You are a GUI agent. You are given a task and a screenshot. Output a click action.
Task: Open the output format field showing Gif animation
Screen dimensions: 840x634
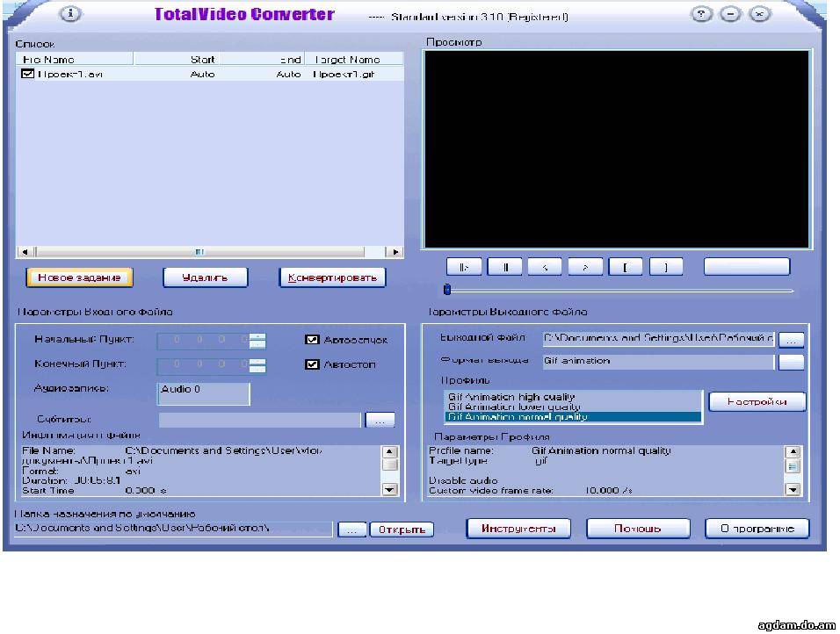[659, 362]
